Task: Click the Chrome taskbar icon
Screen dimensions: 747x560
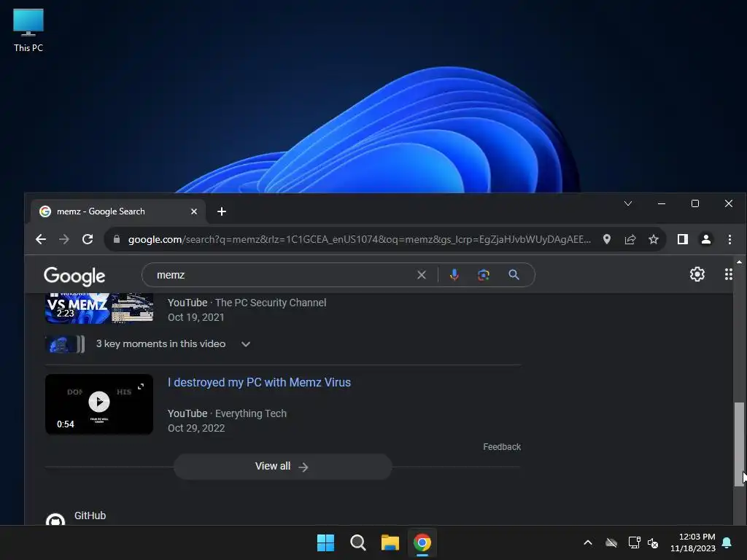Action: (422, 542)
